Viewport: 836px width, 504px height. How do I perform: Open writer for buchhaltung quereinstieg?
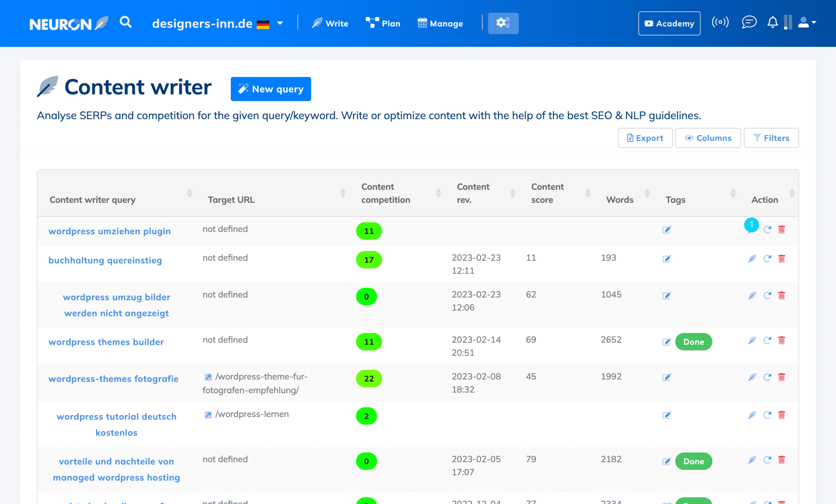pyautogui.click(x=752, y=259)
